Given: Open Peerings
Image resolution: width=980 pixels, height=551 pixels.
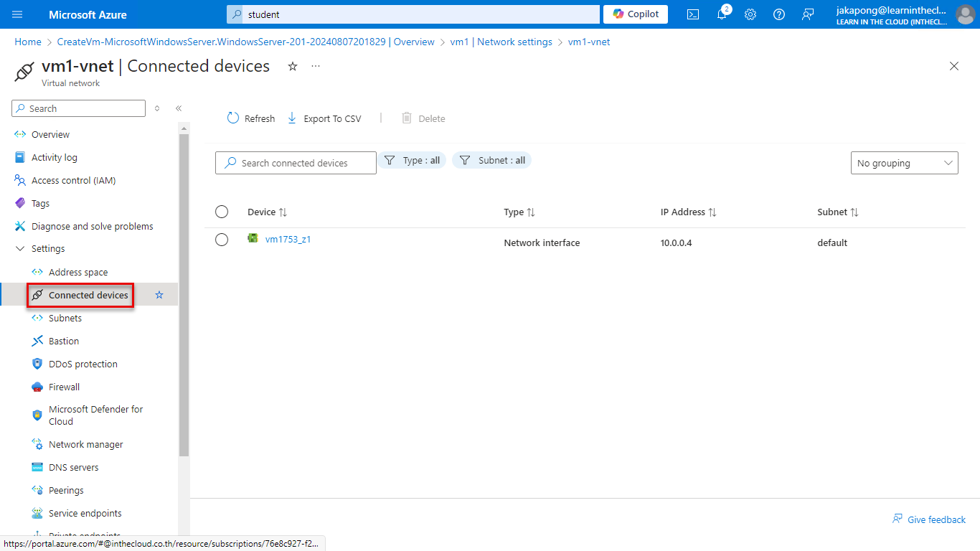Looking at the screenshot, I should [66, 490].
